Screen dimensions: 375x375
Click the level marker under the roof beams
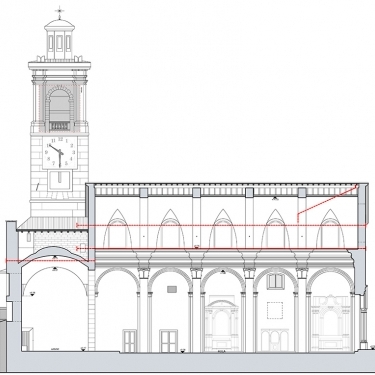point(275,199)
